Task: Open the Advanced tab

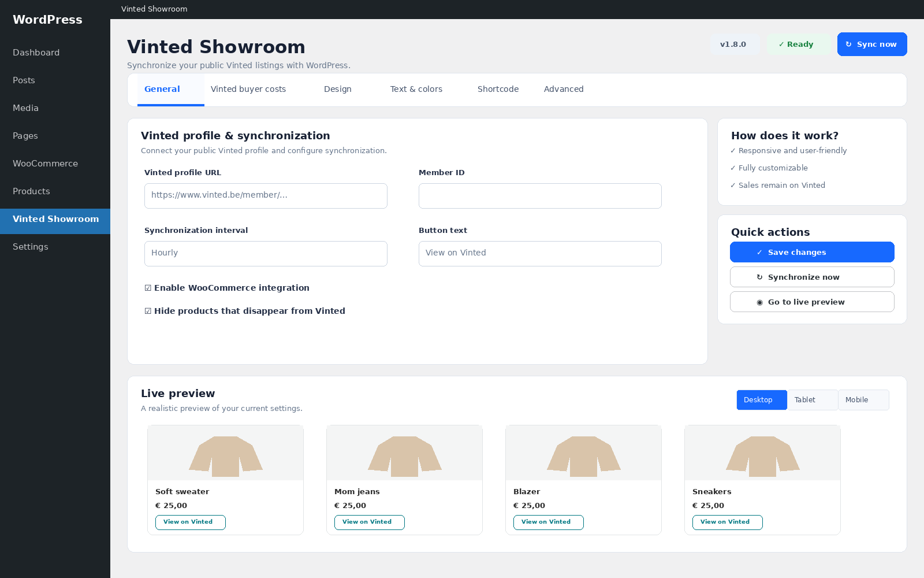Action: coord(564,90)
